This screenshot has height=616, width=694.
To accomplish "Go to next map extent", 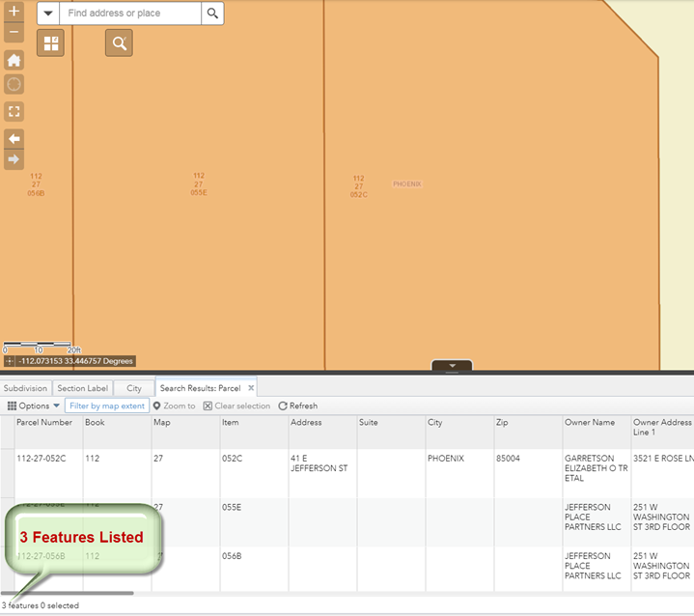I will point(14,158).
